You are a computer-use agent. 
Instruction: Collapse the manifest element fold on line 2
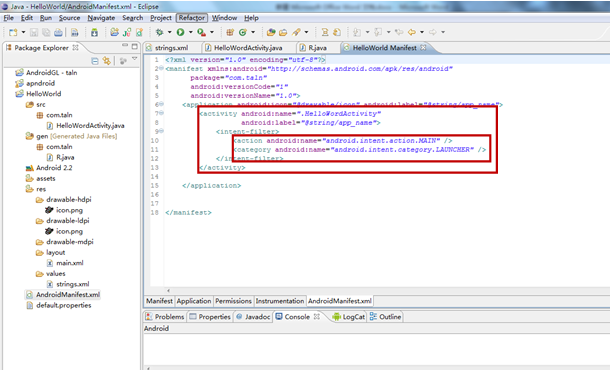(161, 68)
